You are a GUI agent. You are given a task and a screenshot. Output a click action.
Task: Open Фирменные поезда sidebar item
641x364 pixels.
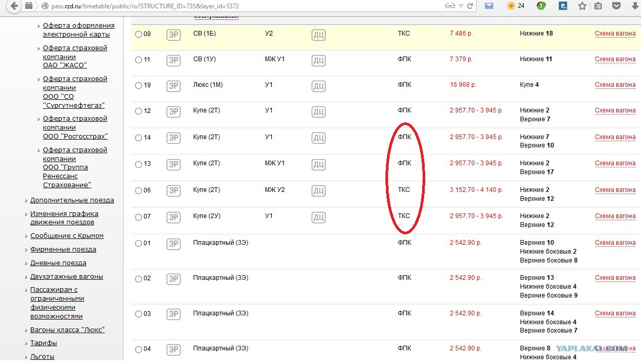pyautogui.click(x=63, y=249)
